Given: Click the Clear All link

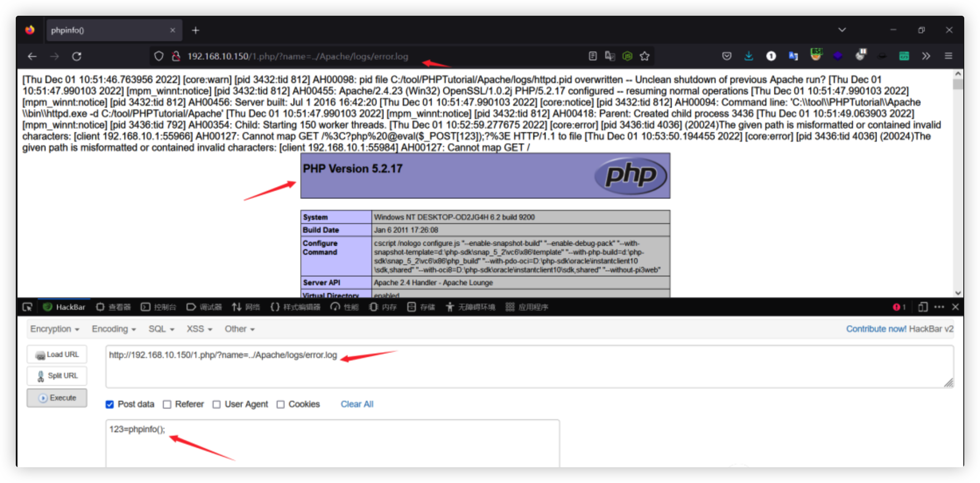Looking at the screenshot, I should pos(357,404).
